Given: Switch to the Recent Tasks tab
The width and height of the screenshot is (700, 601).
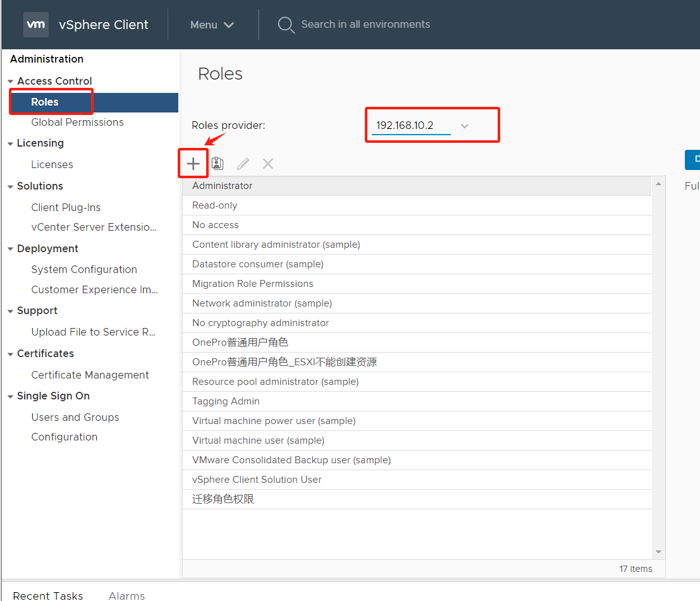Looking at the screenshot, I should (x=48, y=596).
